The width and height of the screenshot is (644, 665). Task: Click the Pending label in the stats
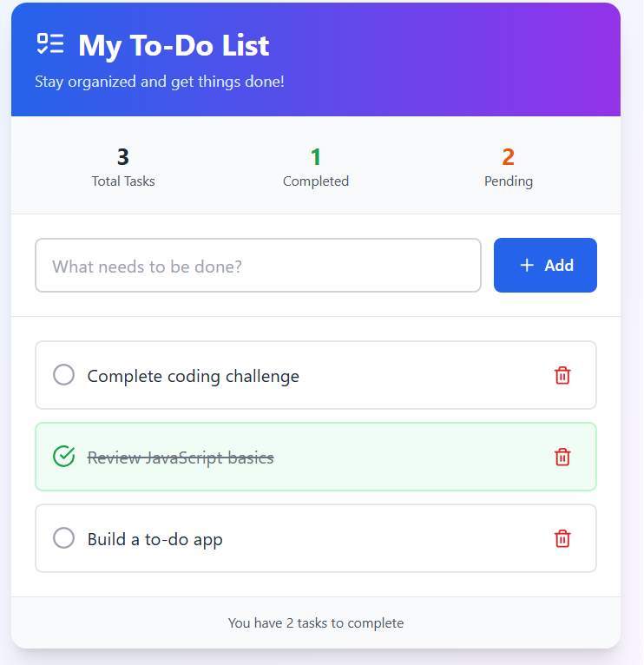coord(509,181)
